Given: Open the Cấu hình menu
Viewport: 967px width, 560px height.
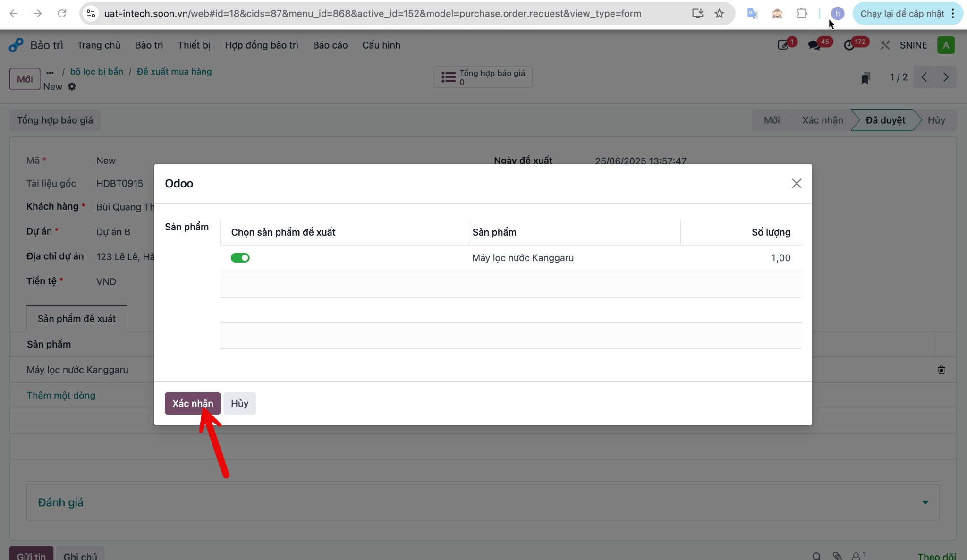Looking at the screenshot, I should pyautogui.click(x=381, y=45).
